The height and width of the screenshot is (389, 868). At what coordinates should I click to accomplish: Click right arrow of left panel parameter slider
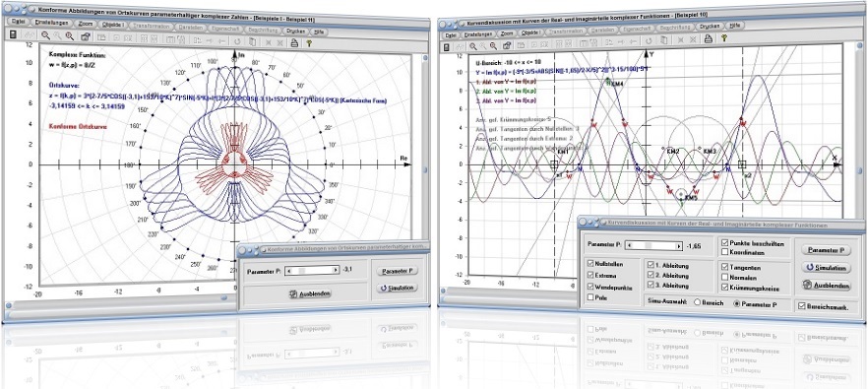[336, 270]
